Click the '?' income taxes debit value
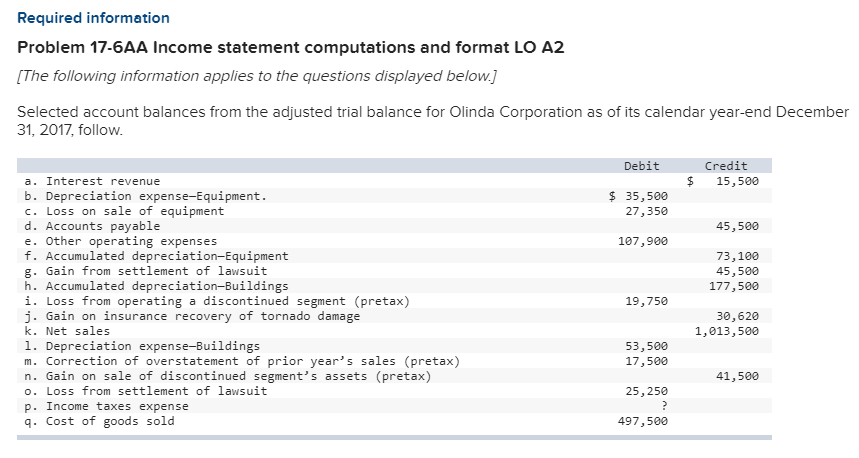 664,406
